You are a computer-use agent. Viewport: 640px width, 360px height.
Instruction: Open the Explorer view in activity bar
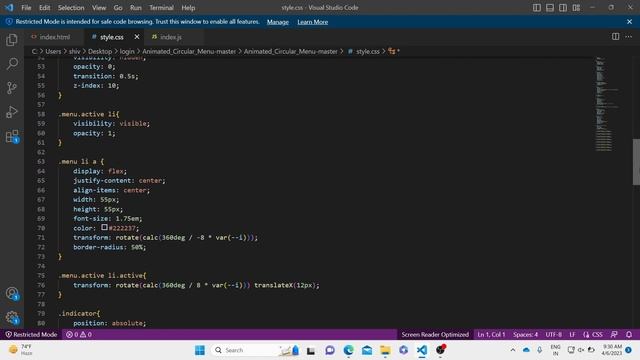tap(12, 40)
